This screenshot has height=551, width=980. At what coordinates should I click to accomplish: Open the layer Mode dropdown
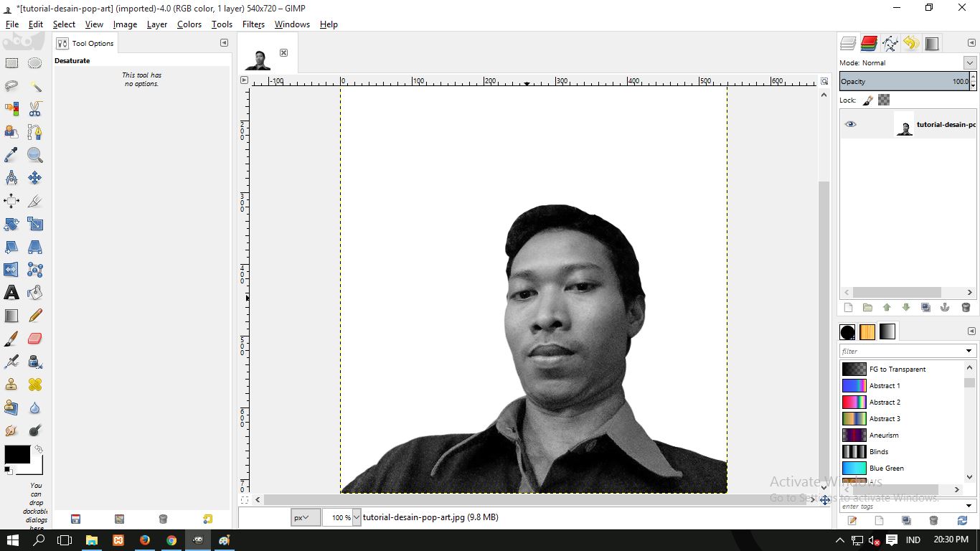tap(970, 62)
